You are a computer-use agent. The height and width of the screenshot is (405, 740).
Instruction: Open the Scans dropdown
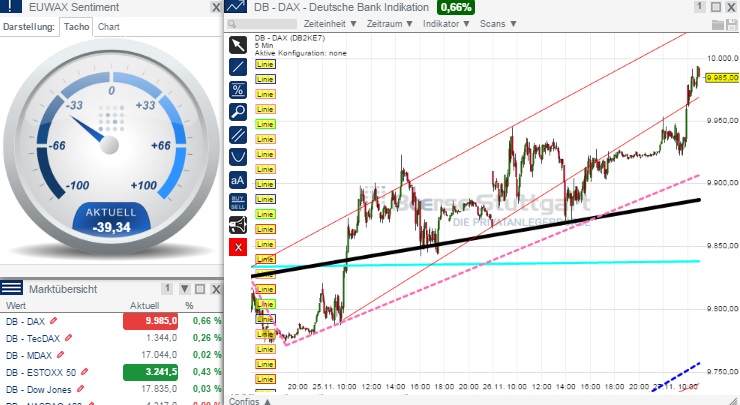click(498, 24)
